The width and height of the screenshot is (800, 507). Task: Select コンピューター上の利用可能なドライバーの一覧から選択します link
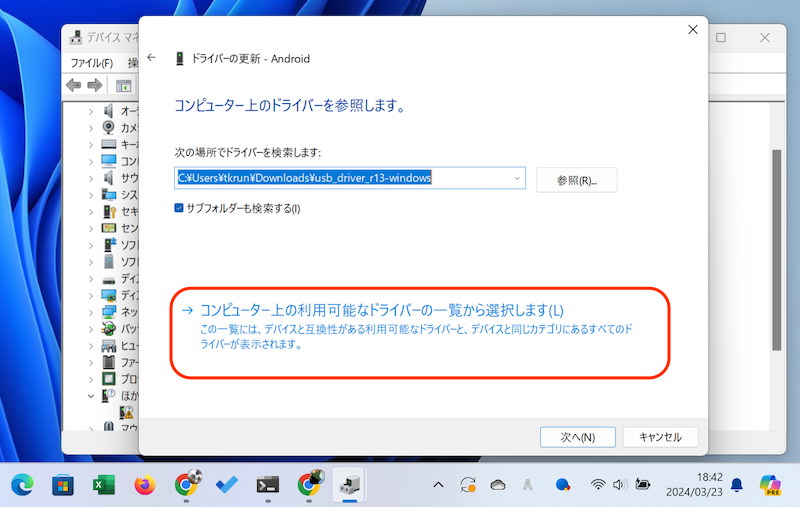coord(382,310)
